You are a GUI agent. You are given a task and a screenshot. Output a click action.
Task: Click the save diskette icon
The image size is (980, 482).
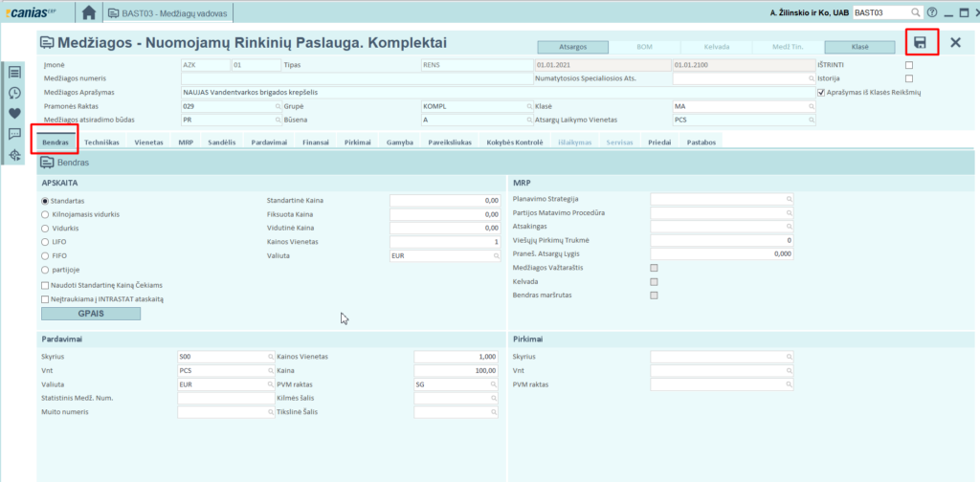tap(920, 42)
